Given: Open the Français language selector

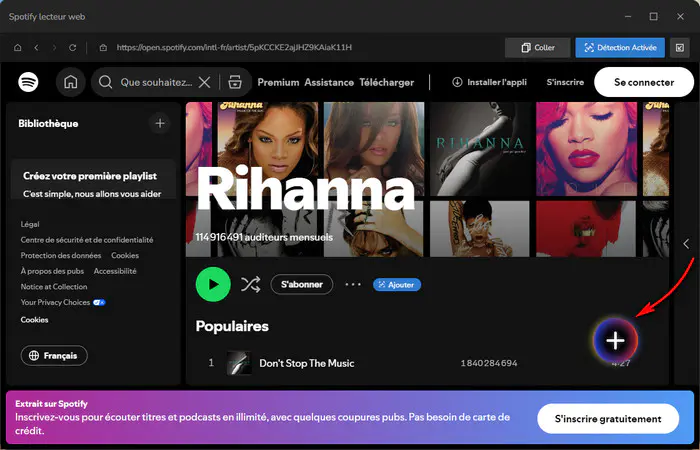Looking at the screenshot, I should [x=54, y=355].
